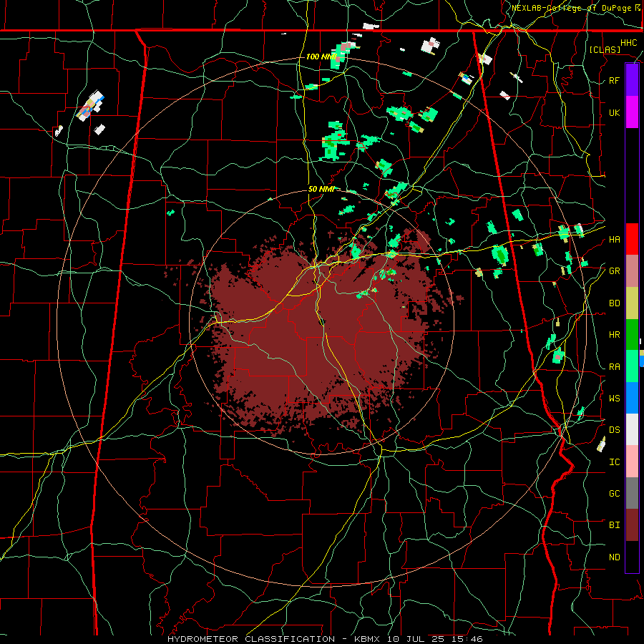Click the '50 NMI' range ring label
The image size is (644, 644).
pos(321,190)
